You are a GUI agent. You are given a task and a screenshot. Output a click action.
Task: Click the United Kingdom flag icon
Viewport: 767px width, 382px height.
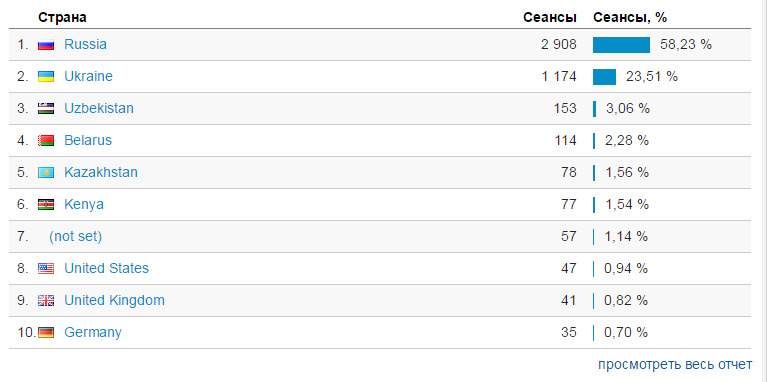pyautogui.click(x=46, y=300)
